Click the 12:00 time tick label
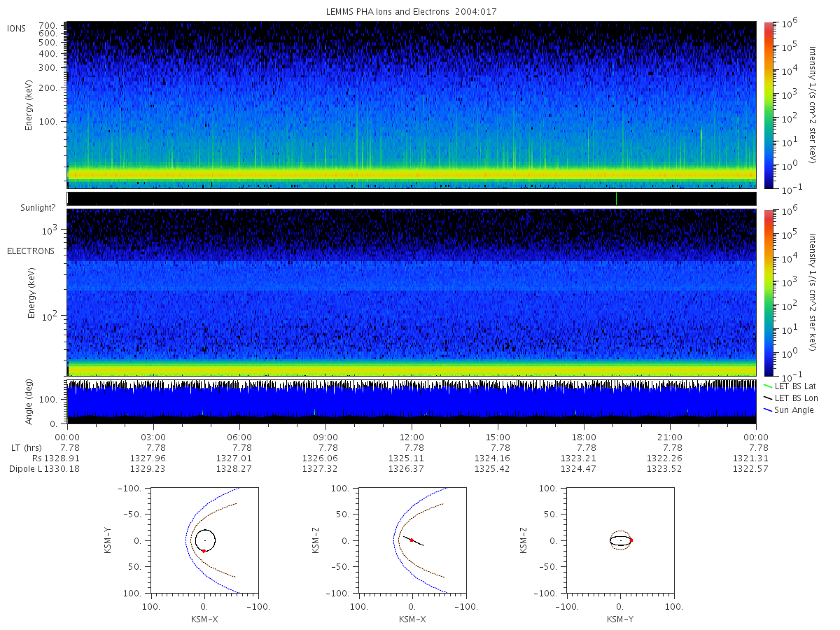Viewport: 840px width, 630px height. (412, 437)
